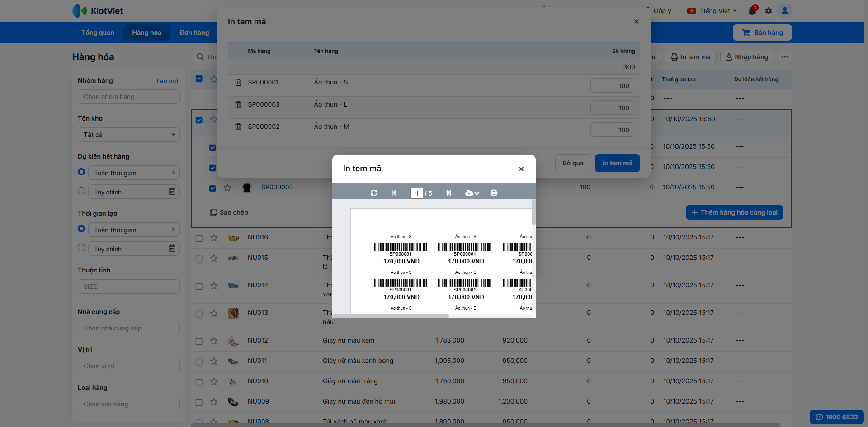Open Chọn vị trí dropdown
This screenshot has height=427, width=868.
point(129,366)
